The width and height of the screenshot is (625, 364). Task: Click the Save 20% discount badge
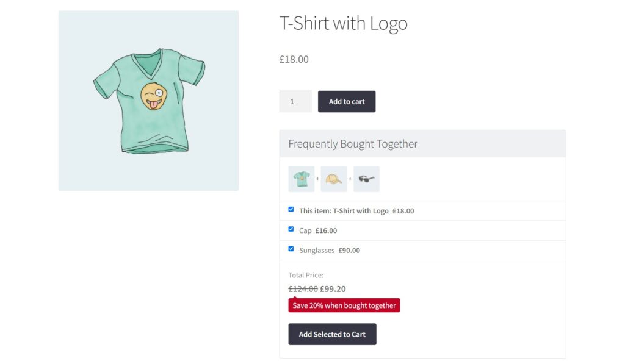point(344,305)
